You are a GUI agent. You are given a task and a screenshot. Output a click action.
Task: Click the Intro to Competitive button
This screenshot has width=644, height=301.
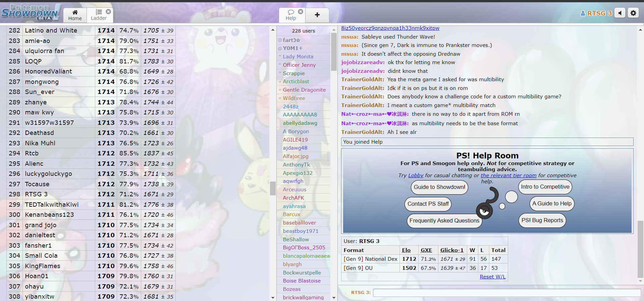(x=545, y=187)
